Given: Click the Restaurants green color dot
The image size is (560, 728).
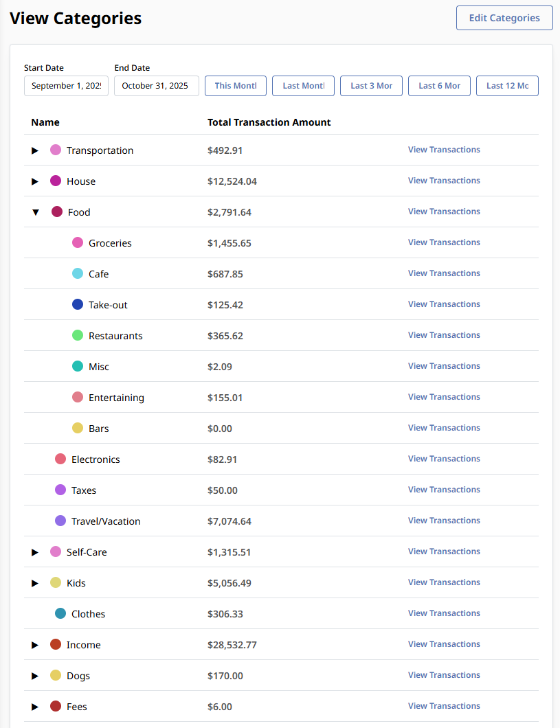Looking at the screenshot, I should 78,335.
